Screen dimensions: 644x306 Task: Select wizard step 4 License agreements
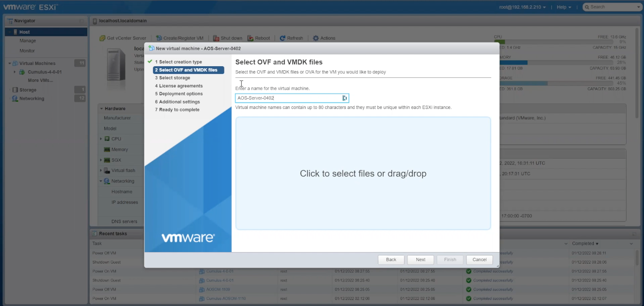179,86
